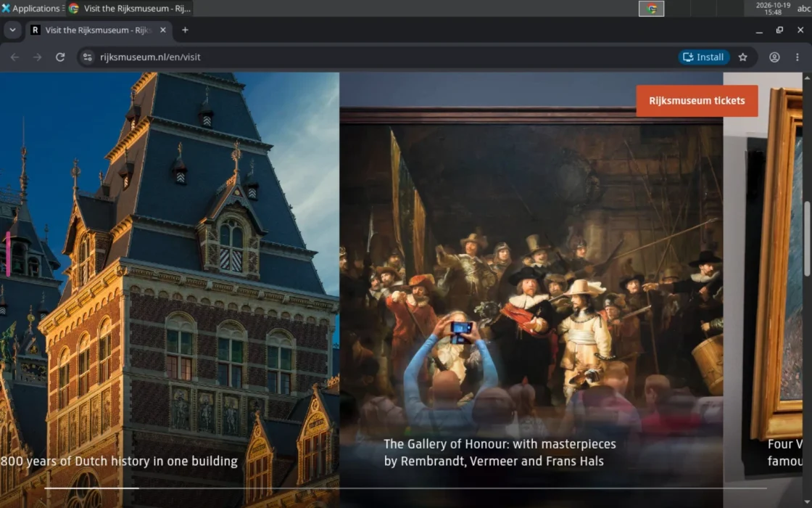Restore down the Chrome window

[779, 30]
